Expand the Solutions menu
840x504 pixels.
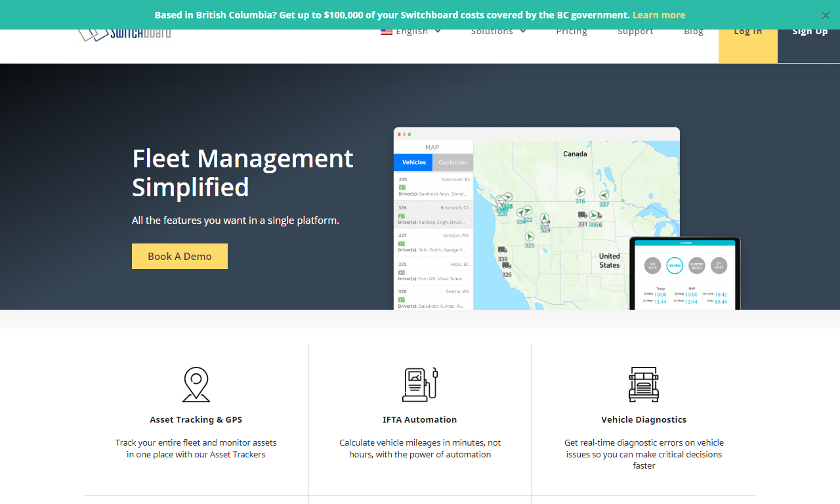[498, 31]
